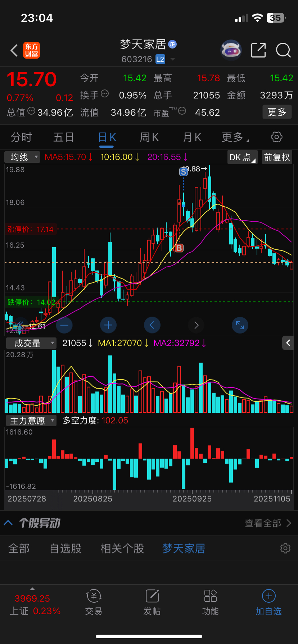Tap the 市盈 TTM info face icon
The image size is (298, 644).
tap(182, 111)
